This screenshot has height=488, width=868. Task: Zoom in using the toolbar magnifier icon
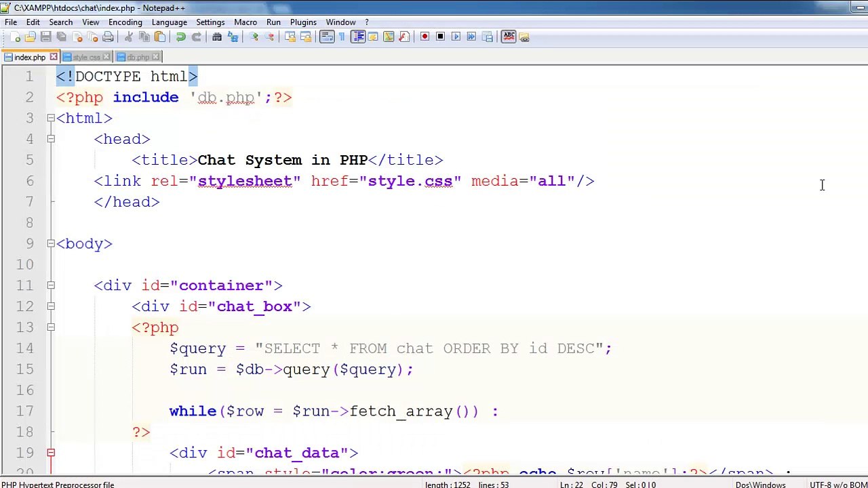click(x=254, y=37)
